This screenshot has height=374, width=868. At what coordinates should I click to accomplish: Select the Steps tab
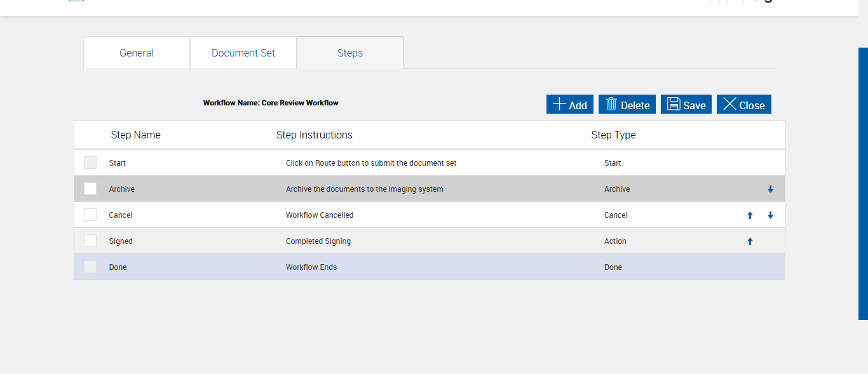[350, 53]
